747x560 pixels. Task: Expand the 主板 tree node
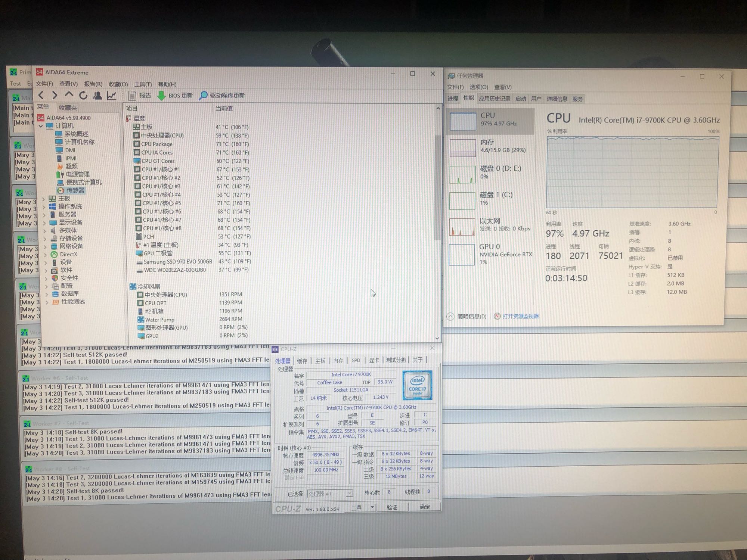tap(44, 199)
